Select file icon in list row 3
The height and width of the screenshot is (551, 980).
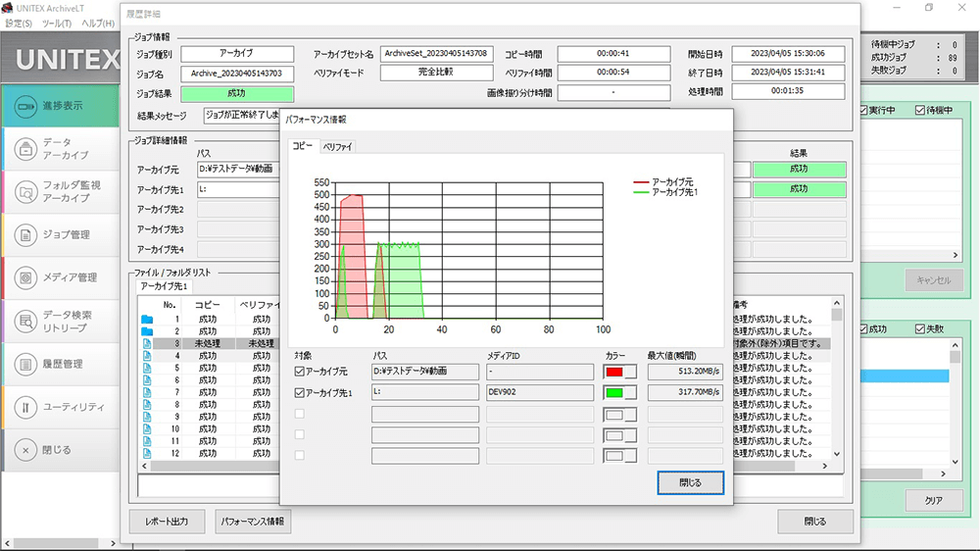pyautogui.click(x=147, y=343)
